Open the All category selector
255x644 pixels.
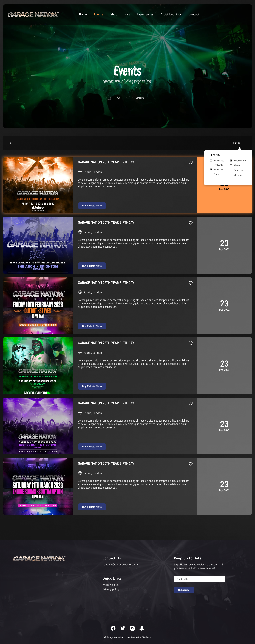coord(11,143)
